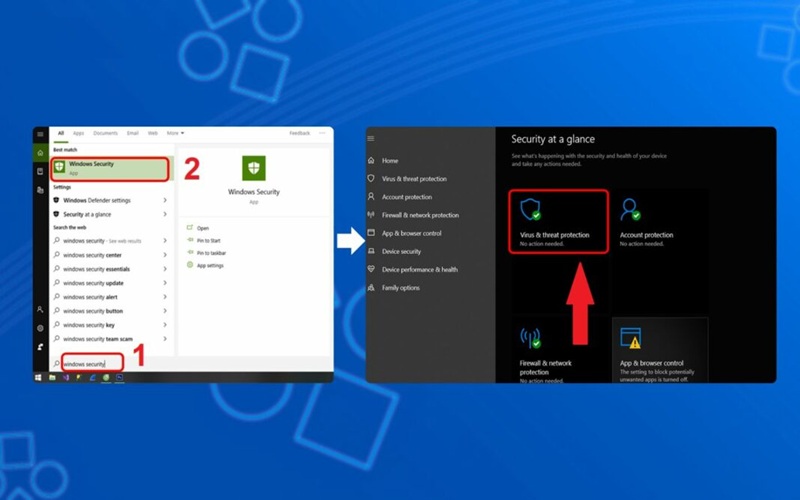800x500 pixels.
Task: Click the search box containing 'windows security'
Action: (92, 363)
